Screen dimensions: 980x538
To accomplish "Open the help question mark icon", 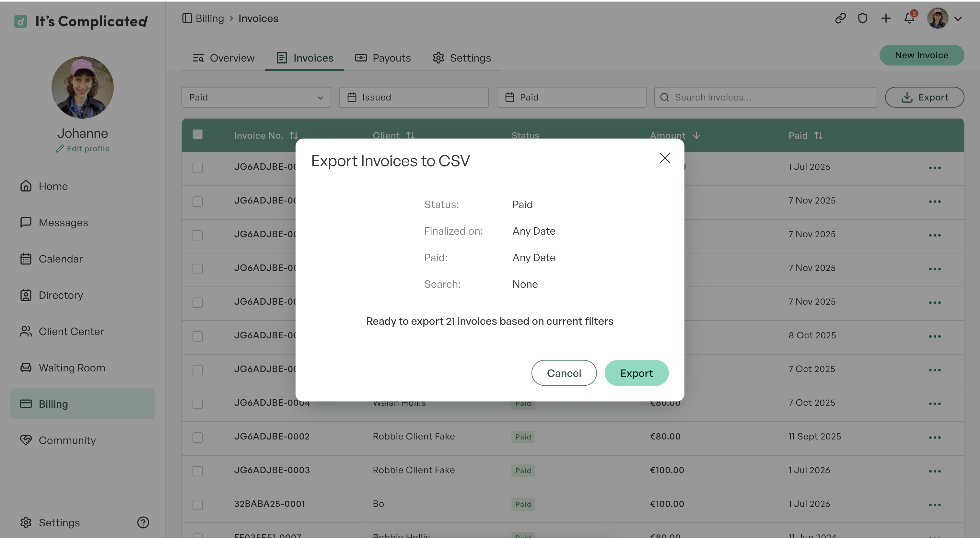I will click(143, 522).
